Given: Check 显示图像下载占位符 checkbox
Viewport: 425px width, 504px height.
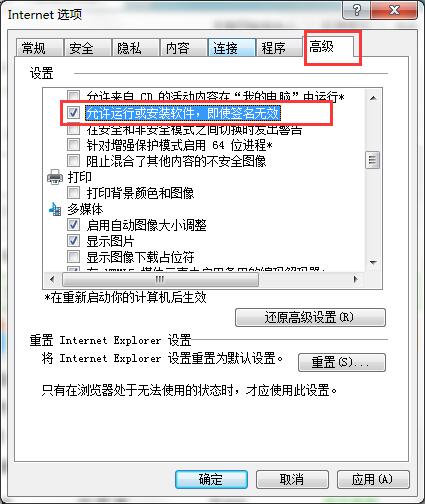Looking at the screenshot, I should [73, 257].
